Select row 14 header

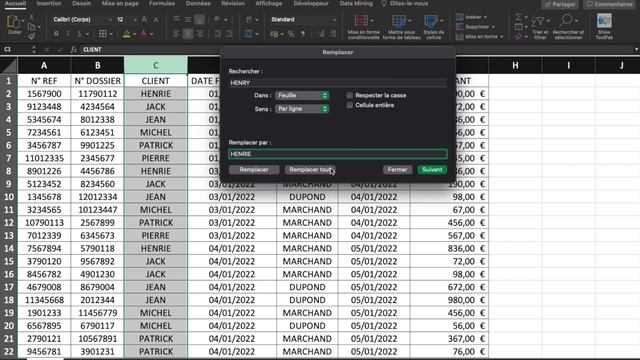coord(9,248)
